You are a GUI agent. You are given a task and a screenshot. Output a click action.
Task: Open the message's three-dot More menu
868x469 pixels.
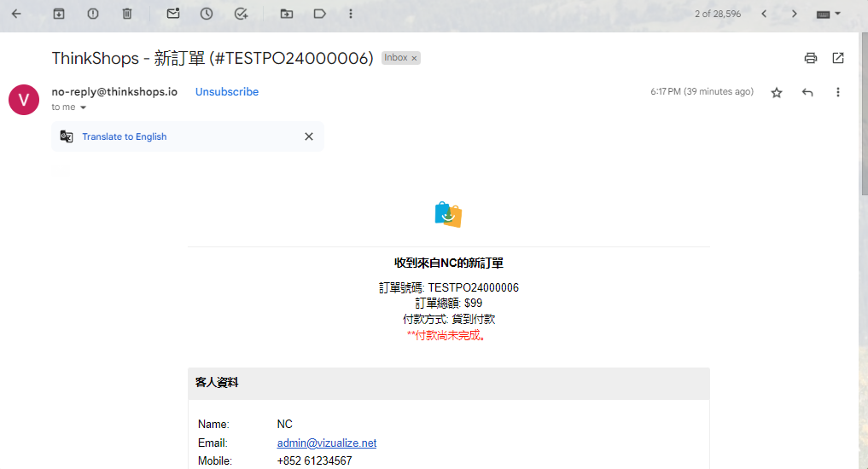coord(838,92)
